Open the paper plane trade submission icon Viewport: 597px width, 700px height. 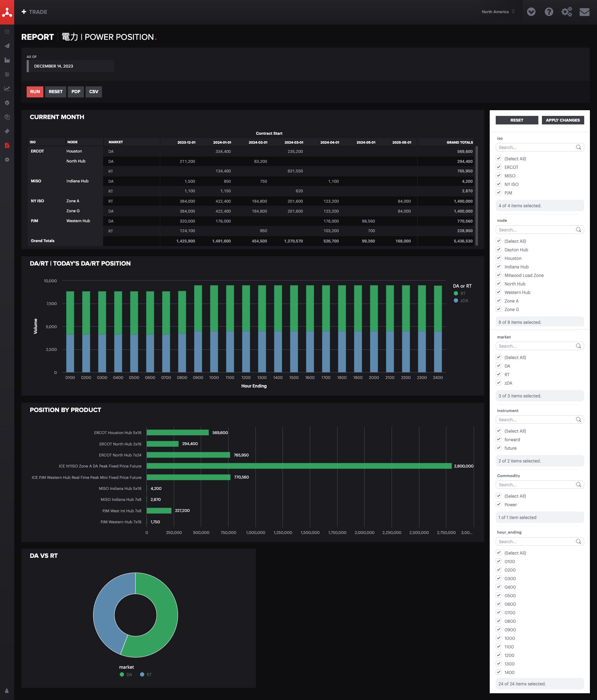7,46
